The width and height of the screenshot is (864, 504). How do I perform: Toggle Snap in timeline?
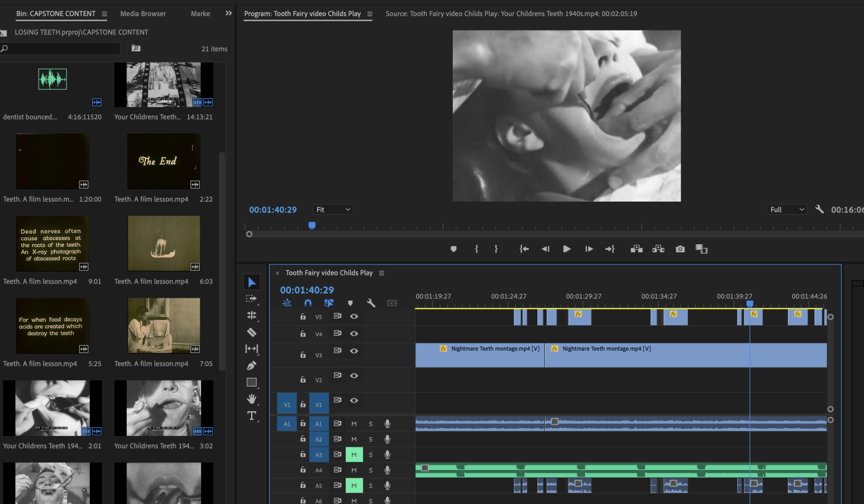coord(308,303)
